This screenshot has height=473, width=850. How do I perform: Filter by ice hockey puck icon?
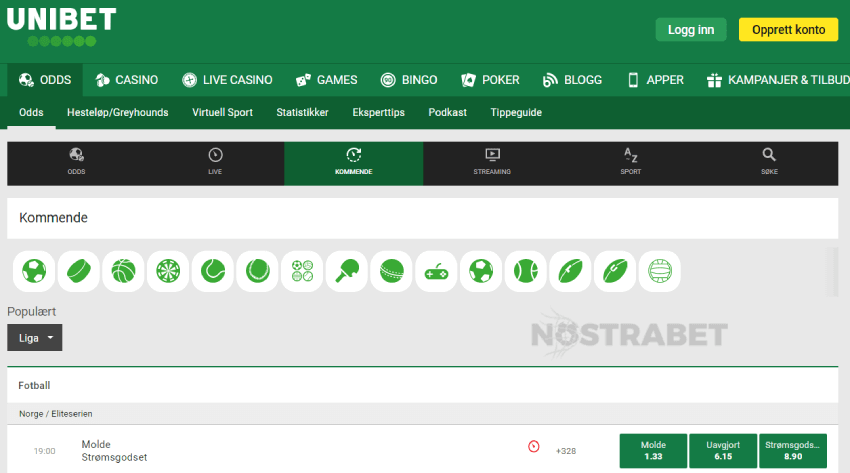tap(79, 271)
